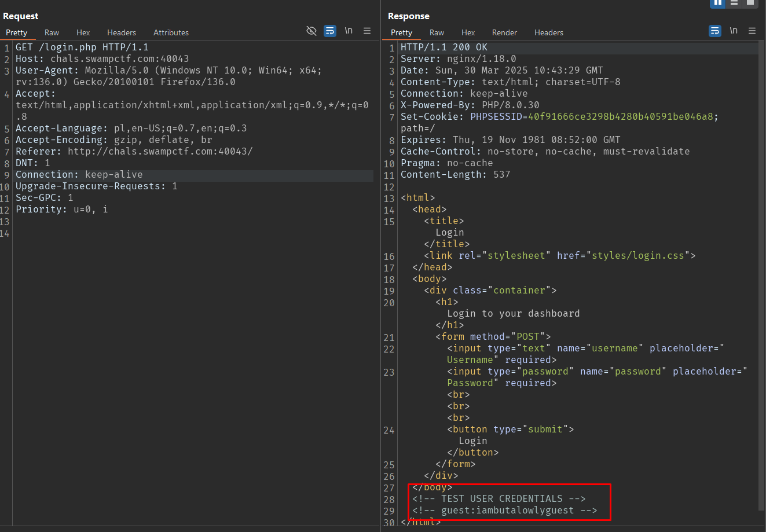
Task: Open the Response panel hamburger options menu
Action: pos(752,31)
